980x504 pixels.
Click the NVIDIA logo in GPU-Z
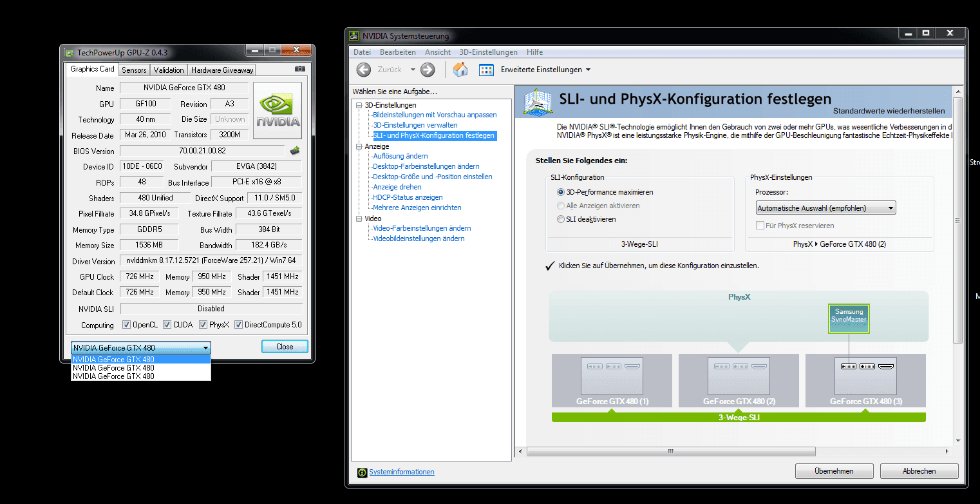[x=278, y=110]
